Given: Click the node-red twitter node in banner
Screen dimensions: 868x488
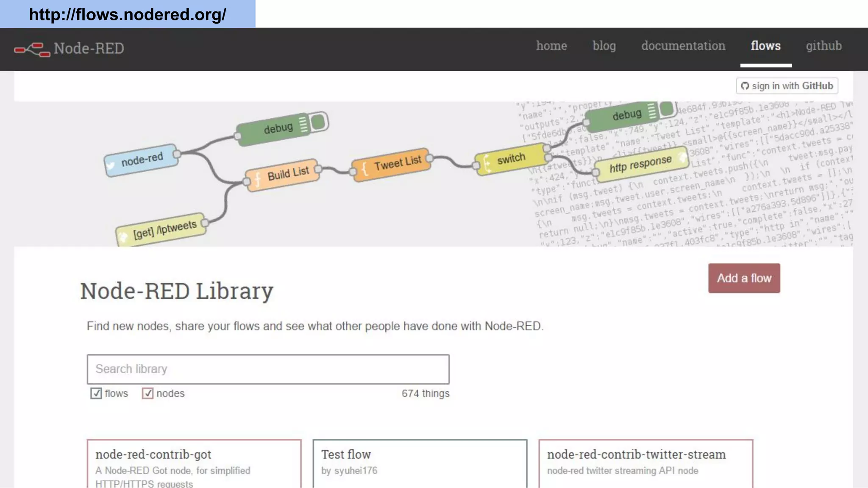Looking at the screenshot, I should pos(142,160).
